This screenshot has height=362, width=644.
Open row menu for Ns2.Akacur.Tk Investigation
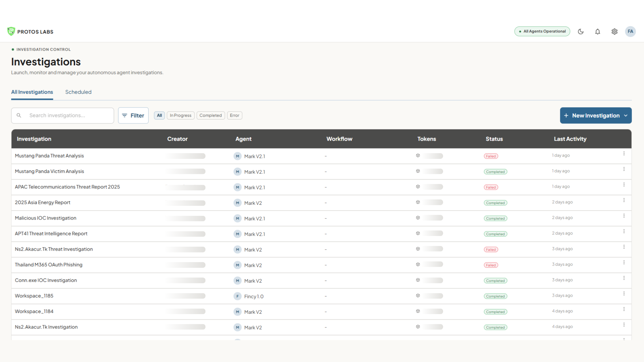pyautogui.click(x=624, y=325)
